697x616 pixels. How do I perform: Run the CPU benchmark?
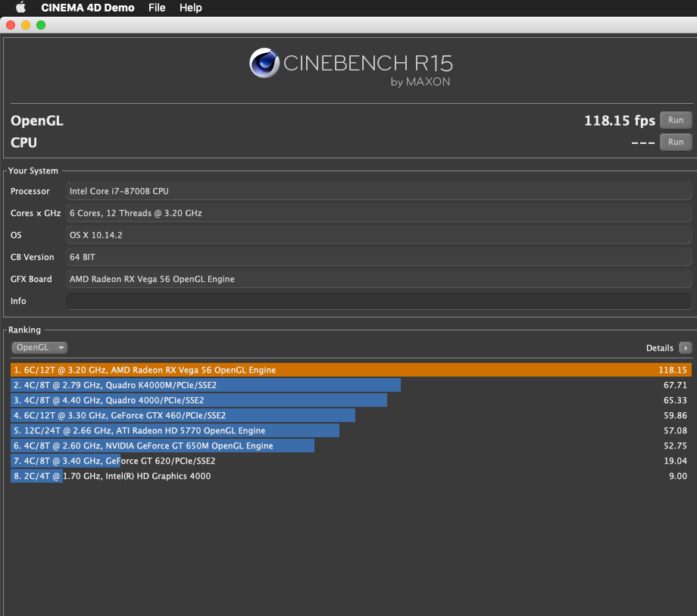tap(675, 142)
